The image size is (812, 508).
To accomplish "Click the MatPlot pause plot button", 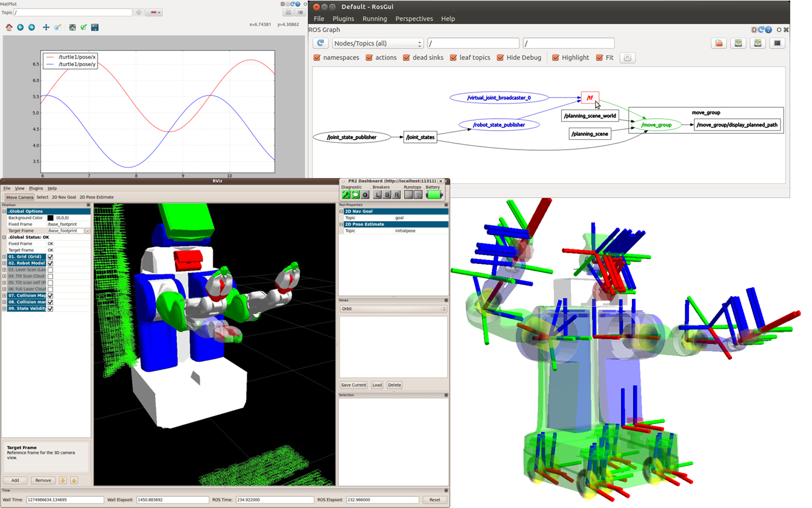I will [288, 12].
